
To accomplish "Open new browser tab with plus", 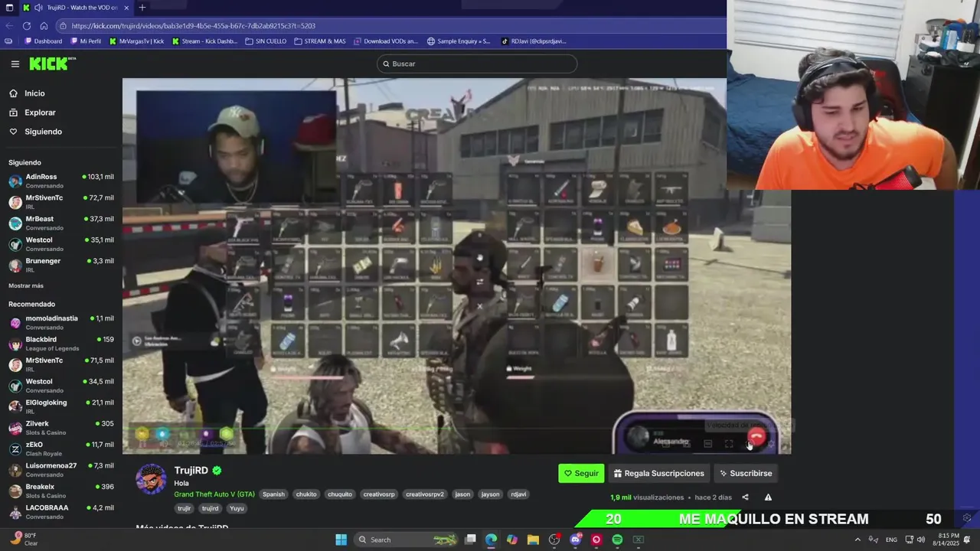I will (x=142, y=8).
